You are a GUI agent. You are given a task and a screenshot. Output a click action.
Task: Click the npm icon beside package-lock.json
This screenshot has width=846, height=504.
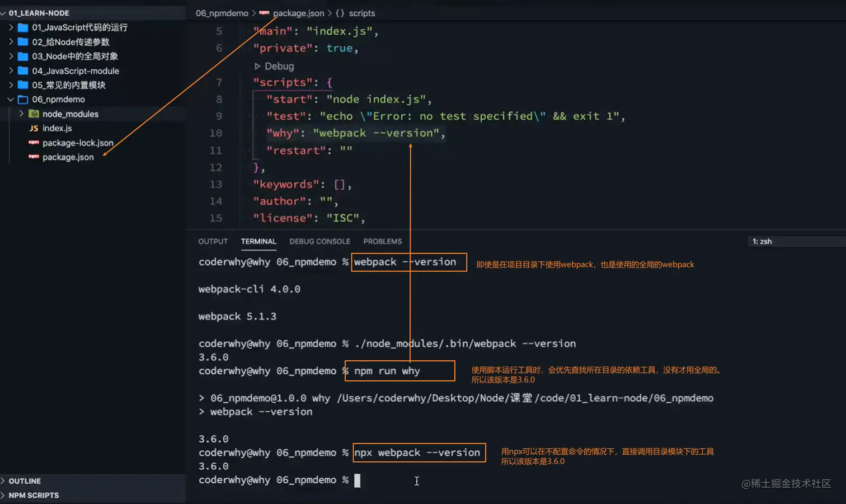34,143
